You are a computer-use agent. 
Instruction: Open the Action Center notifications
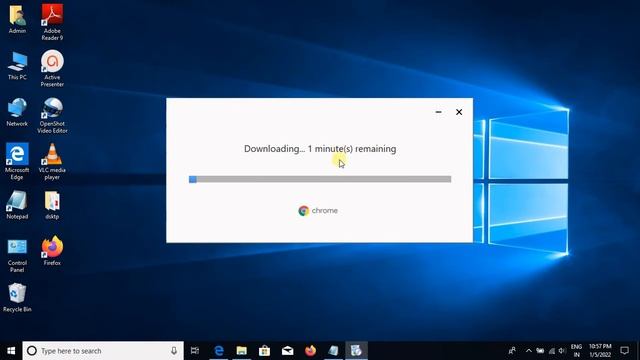point(624,351)
